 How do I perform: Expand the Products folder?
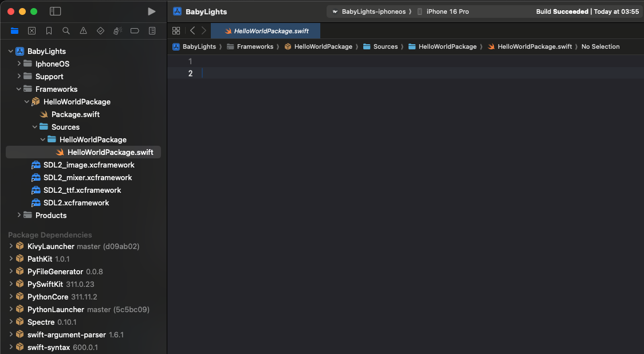tap(19, 215)
